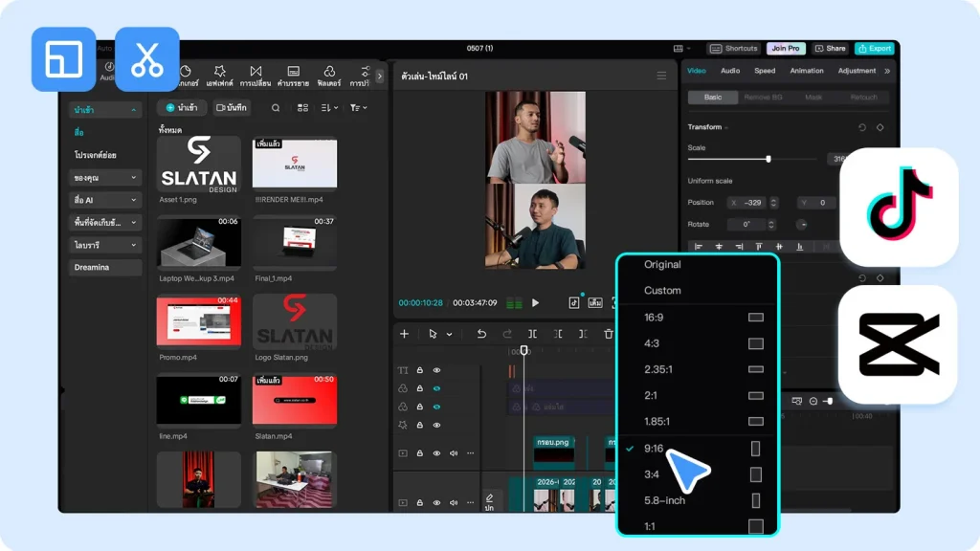Click the preview panel hamburger menu icon
The image size is (980, 551).
pos(661,76)
